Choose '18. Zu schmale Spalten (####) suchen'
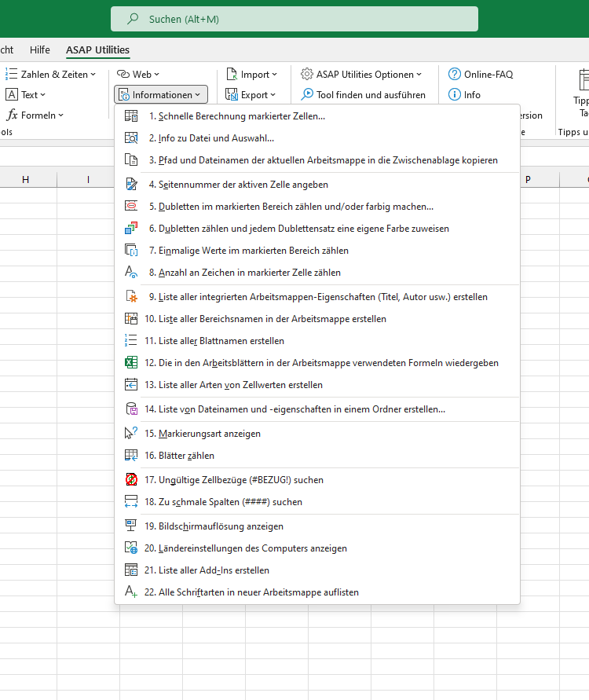The width and height of the screenshot is (589, 700). (317, 501)
